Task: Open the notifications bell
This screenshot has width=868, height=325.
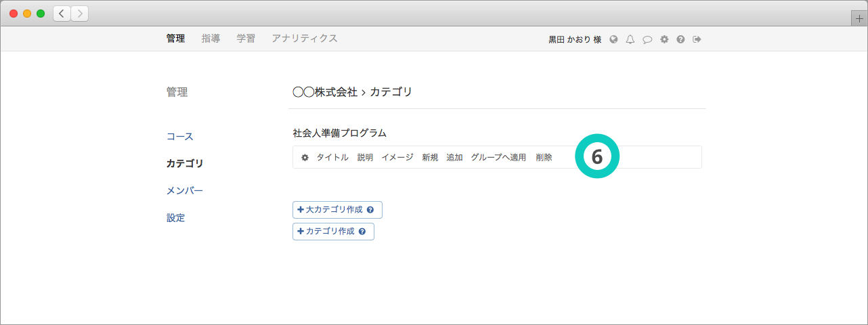Action: [x=630, y=39]
